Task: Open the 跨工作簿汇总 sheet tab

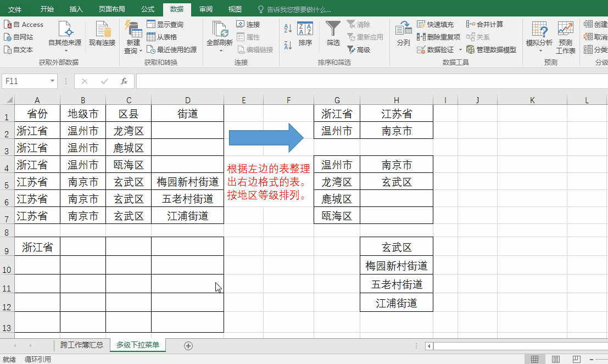Action: click(x=82, y=345)
